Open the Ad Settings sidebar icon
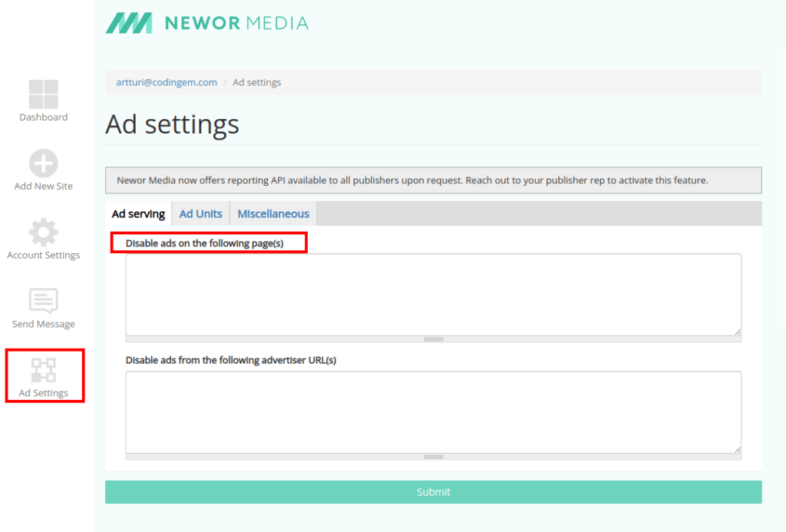 44,370
